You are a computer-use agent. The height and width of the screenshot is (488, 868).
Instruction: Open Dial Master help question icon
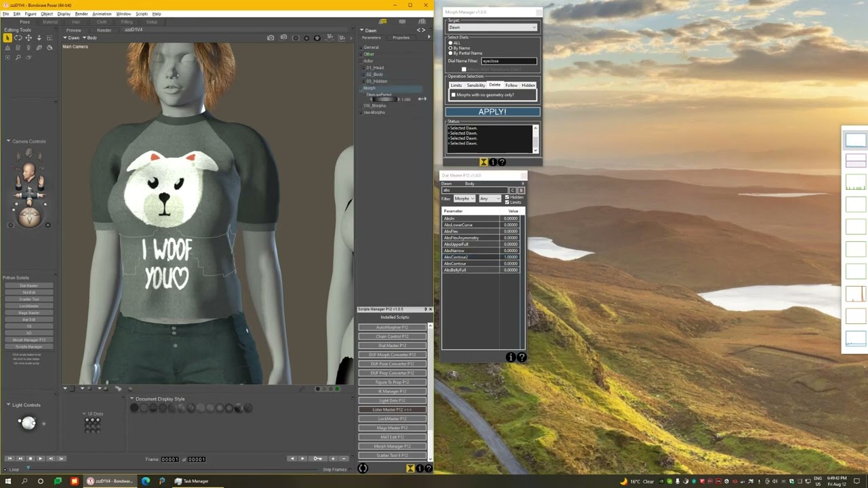[521, 357]
